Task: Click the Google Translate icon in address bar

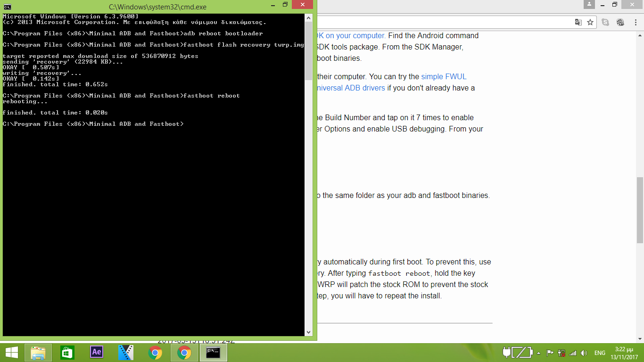Action: (578, 22)
